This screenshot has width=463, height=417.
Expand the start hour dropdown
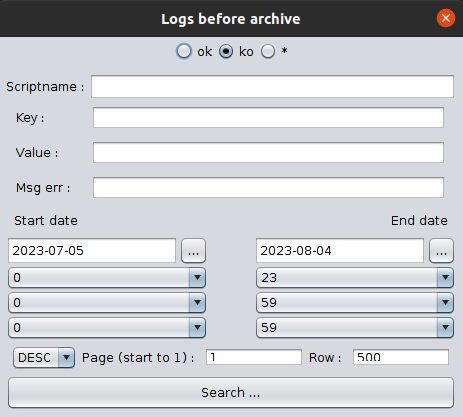(x=107, y=277)
